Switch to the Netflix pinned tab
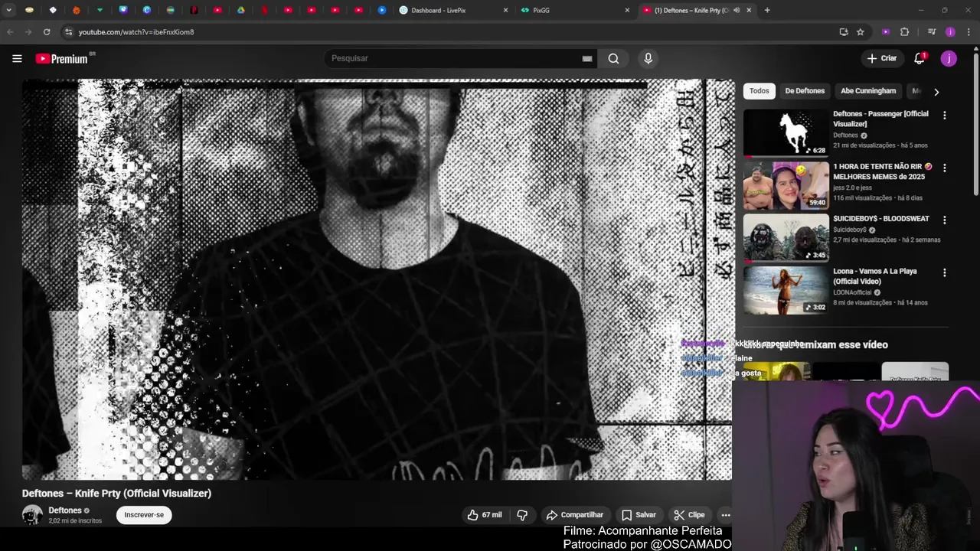 [x=264, y=10]
